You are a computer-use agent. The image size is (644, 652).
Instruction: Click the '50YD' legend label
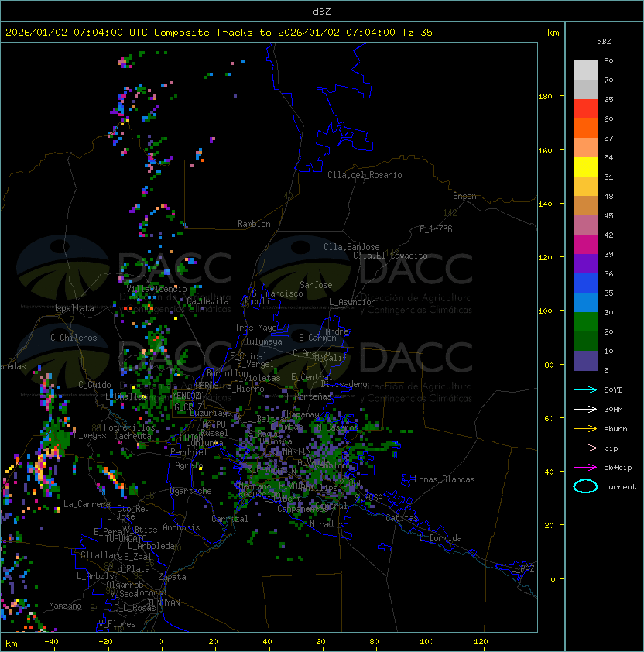(613, 390)
